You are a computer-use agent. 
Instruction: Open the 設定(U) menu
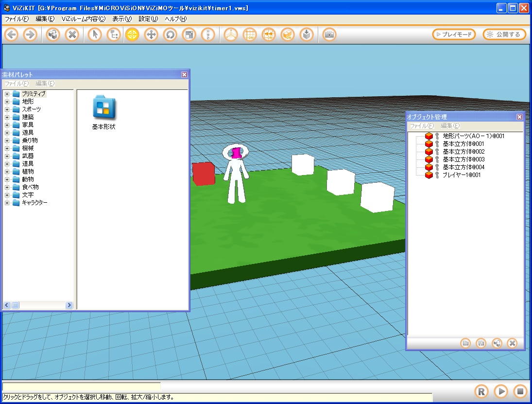point(148,19)
